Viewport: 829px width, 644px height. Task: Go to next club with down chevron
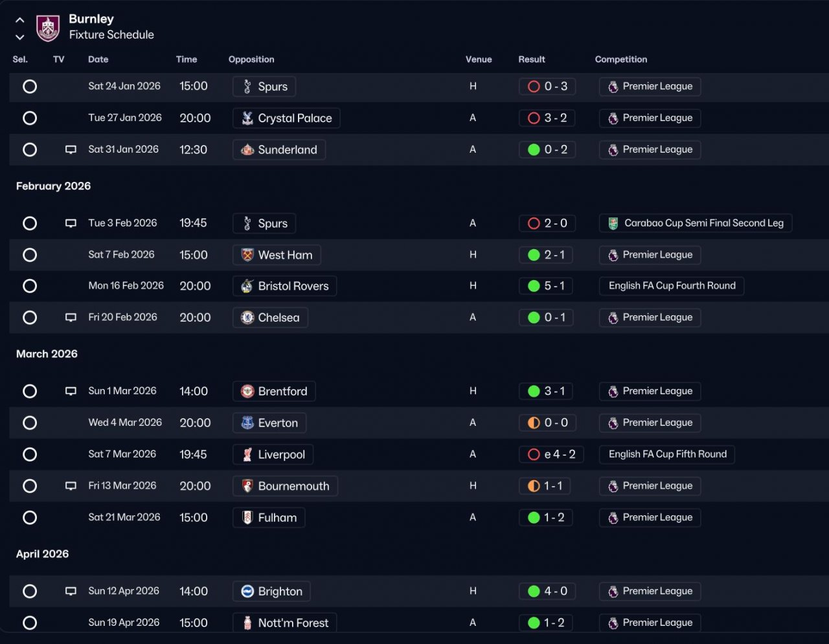[20, 38]
